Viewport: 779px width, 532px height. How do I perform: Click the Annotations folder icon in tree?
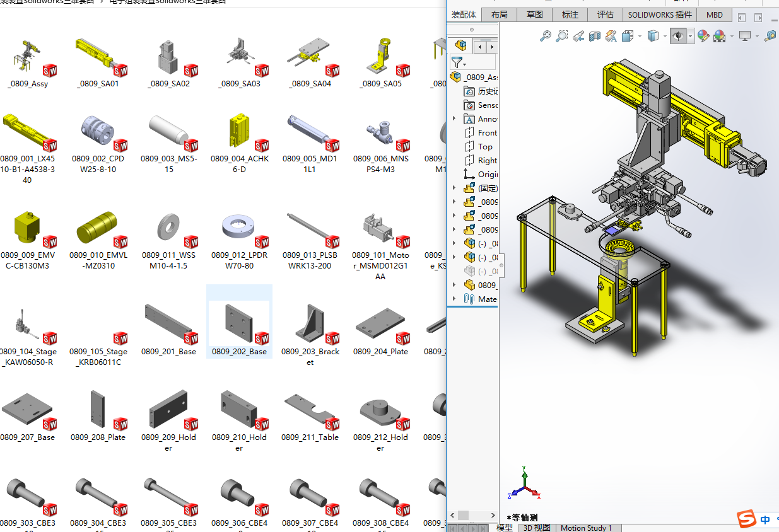pos(468,119)
